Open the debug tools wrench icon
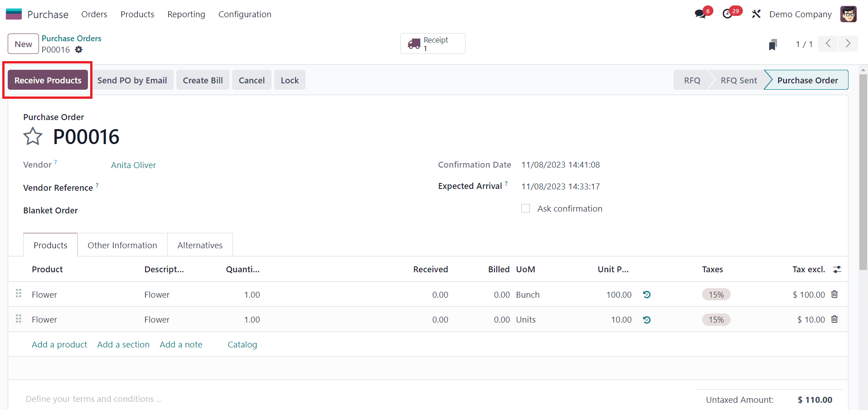Screen dimensions: 868x410 point(756,14)
